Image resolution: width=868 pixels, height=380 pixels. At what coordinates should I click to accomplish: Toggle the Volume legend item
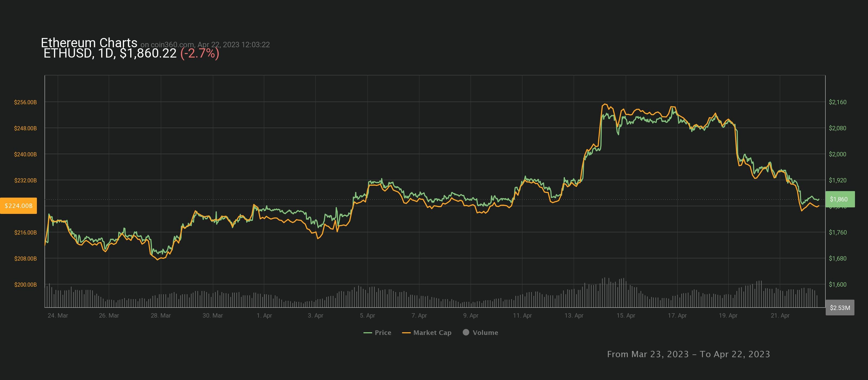coord(480,332)
